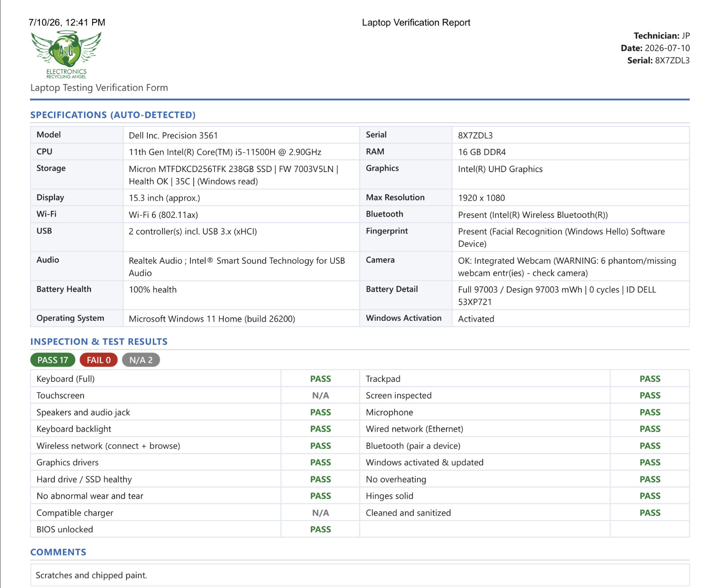Click the '2 controller(s) incl. USB 3.x (xHCI)' value
The height and width of the screenshot is (588, 719).
pyautogui.click(x=193, y=231)
